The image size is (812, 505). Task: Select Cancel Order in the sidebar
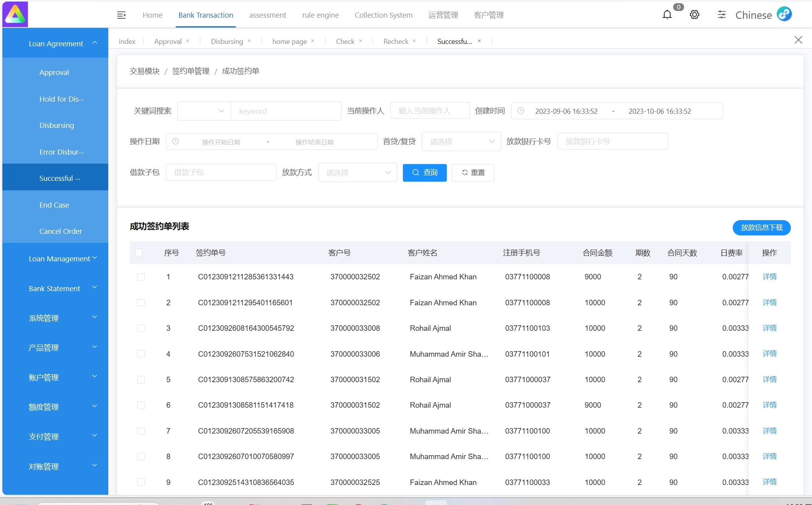coord(55,231)
